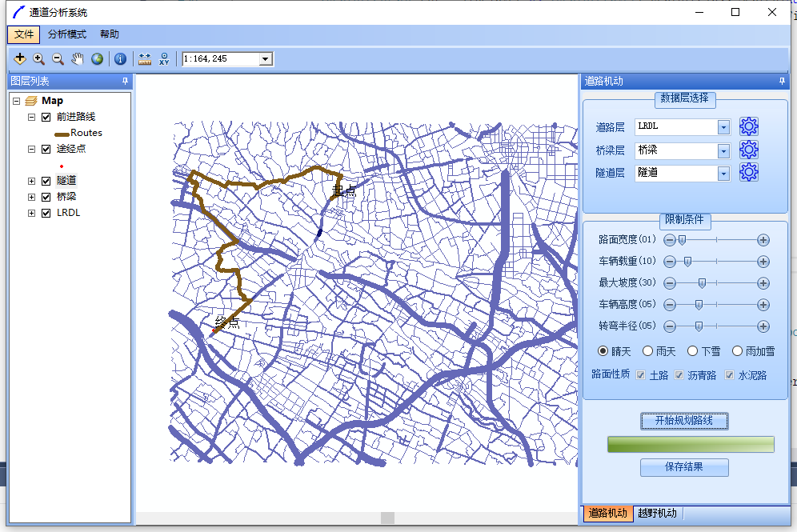Toggle the 桥梁 layer visibility checkbox

pyautogui.click(x=46, y=197)
